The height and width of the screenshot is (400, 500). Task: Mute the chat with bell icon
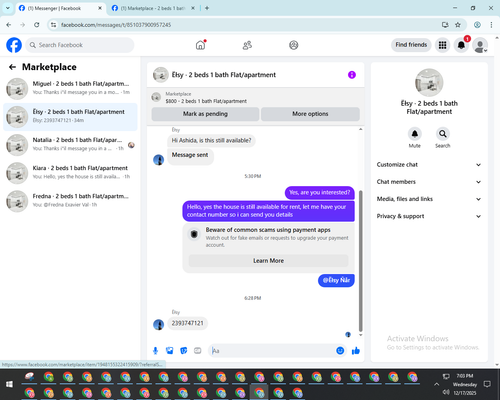[415, 134]
